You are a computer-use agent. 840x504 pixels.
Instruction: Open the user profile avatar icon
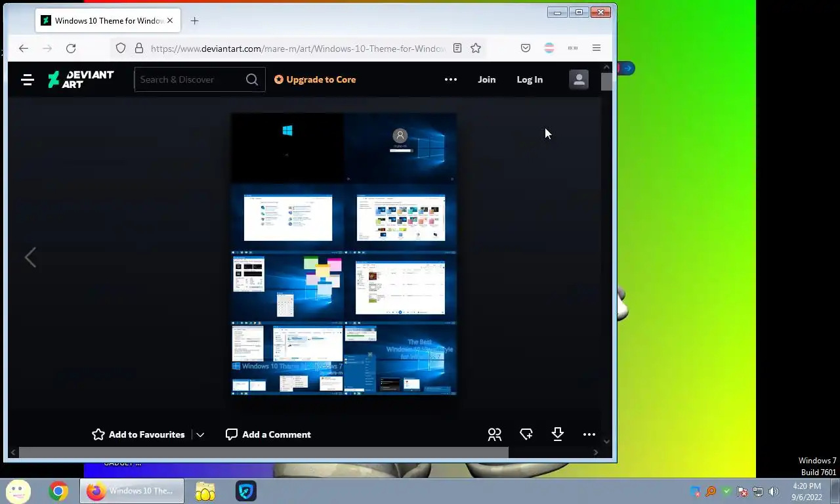[579, 79]
